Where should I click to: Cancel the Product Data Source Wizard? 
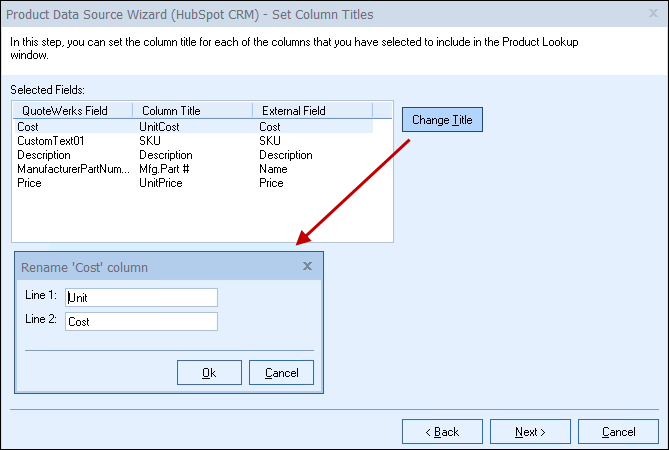point(618,432)
